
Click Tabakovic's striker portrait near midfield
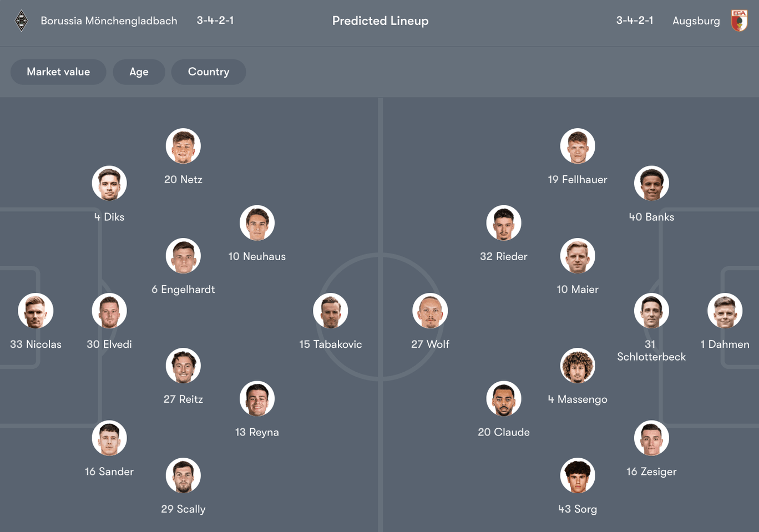click(331, 311)
